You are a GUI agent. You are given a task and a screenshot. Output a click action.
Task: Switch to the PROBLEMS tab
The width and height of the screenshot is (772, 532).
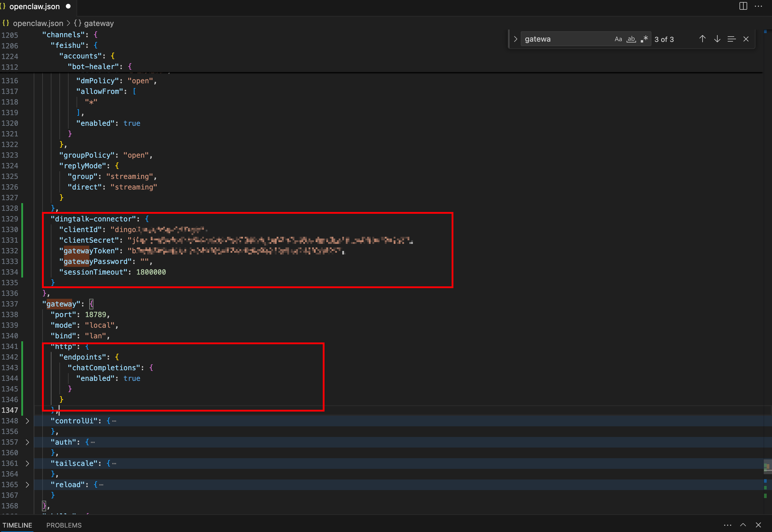[x=64, y=525]
